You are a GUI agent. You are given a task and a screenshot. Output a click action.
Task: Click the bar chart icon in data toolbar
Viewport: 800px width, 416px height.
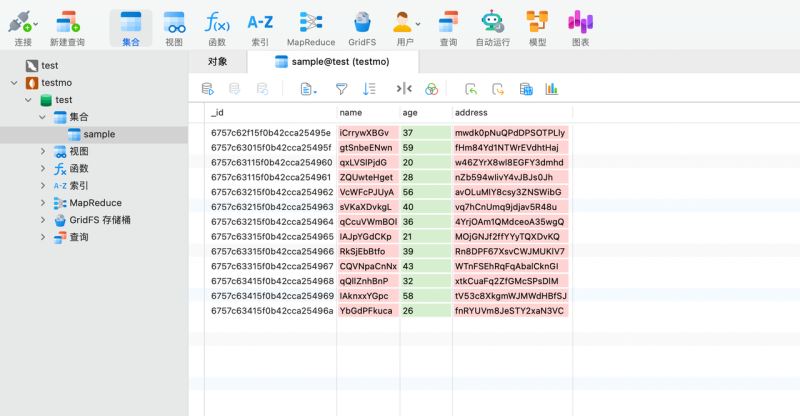pyautogui.click(x=551, y=89)
